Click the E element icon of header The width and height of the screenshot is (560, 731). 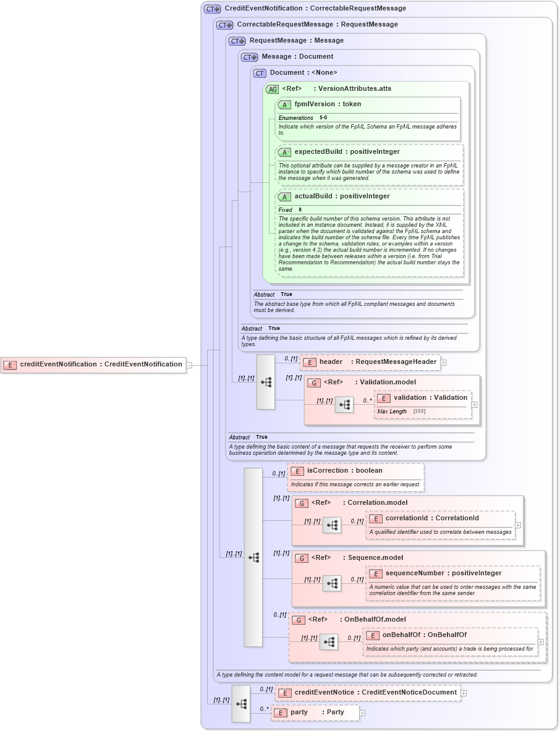(x=309, y=362)
